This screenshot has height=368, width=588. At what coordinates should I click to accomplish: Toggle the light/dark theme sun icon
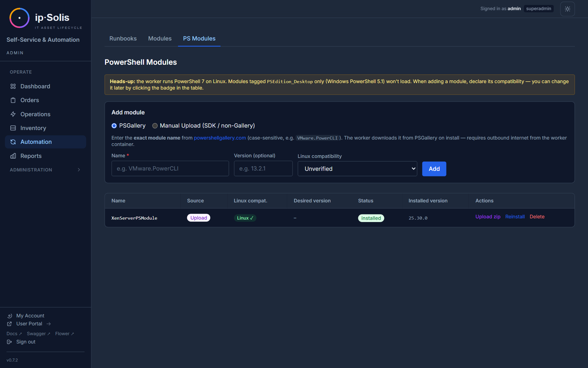pyautogui.click(x=567, y=9)
